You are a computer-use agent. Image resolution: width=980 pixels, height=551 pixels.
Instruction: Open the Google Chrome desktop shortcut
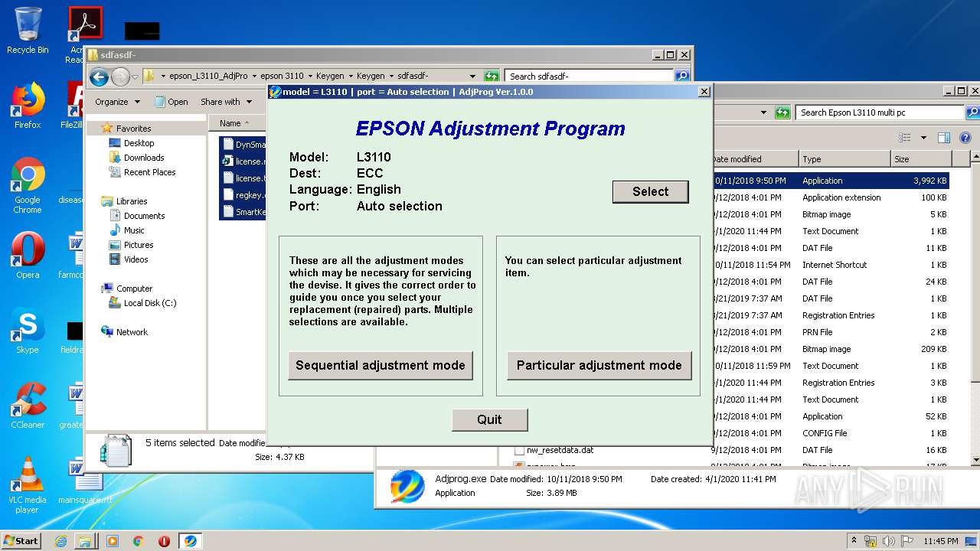coord(28,185)
